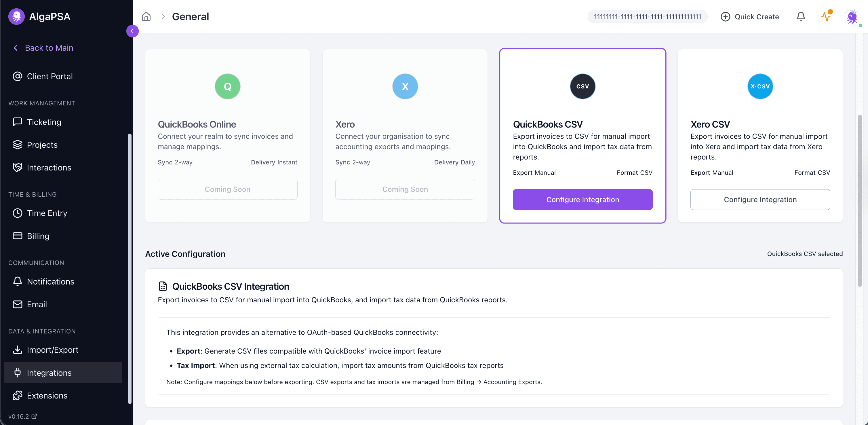Go to Extensions in the sidebar

47,395
